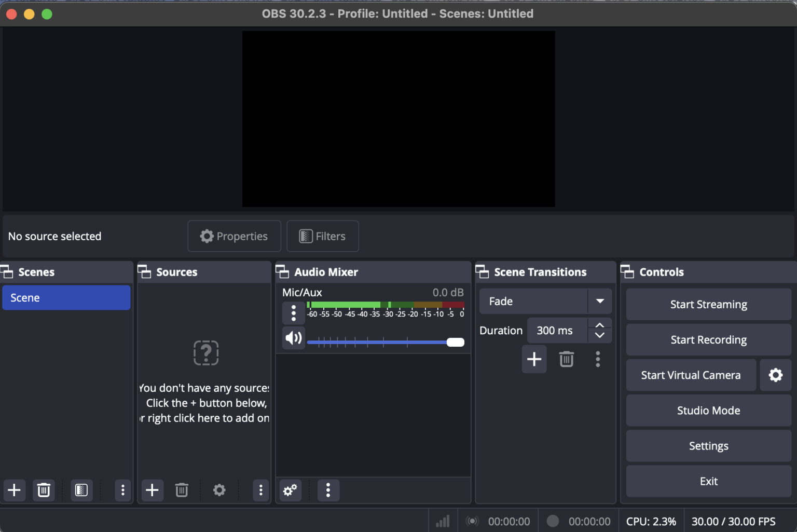Image resolution: width=797 pixels, height=532 pixels.
Task: Remove the selected scene using trash icon
Action: pyautogui.click(x=44, y=490)
